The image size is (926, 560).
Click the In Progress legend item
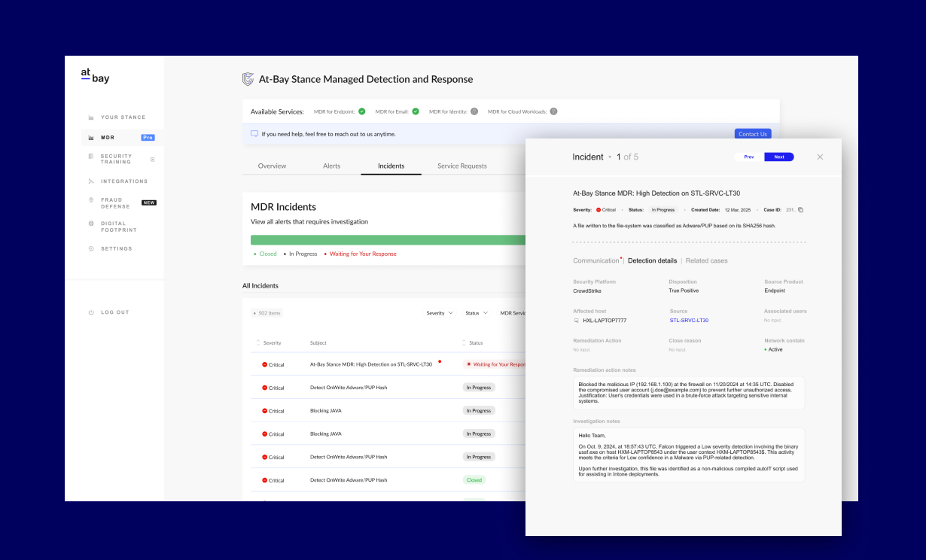301,254
